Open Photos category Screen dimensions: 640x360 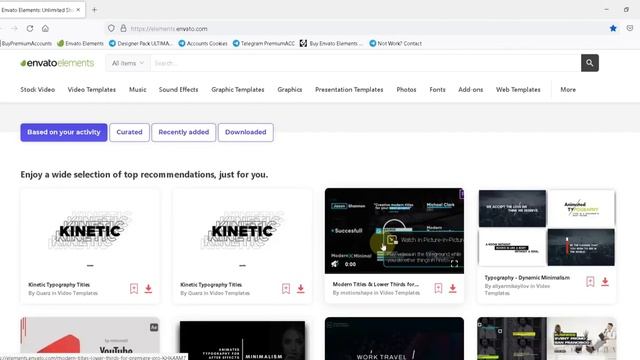pos(406,89)
